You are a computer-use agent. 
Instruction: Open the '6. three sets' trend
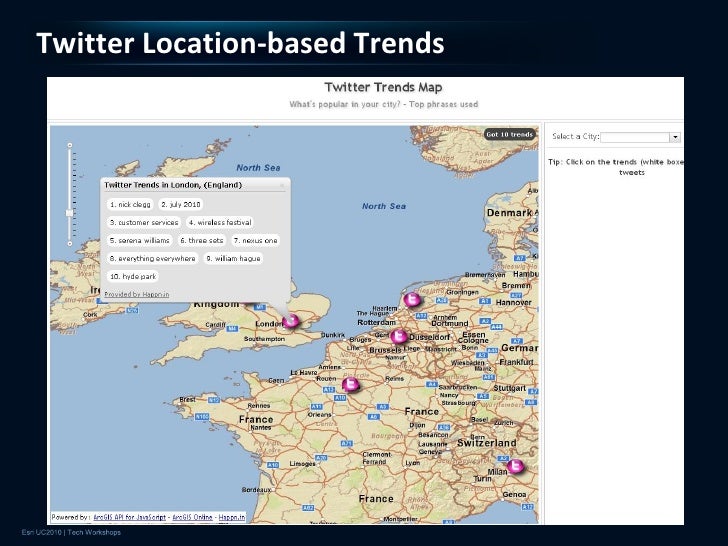pyautogui.click(x=202, y=240)
